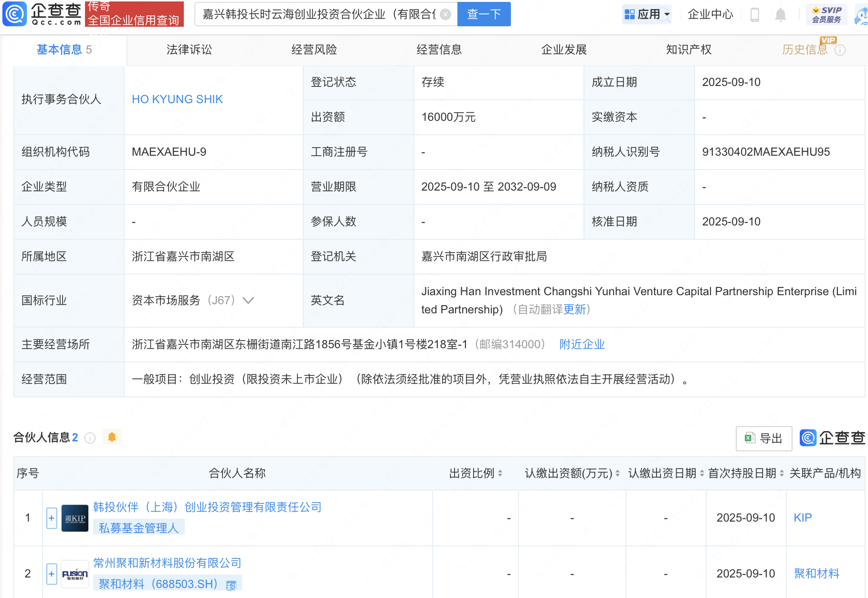Switch to 知识产权 tab
Image resolution: width=868 pixels, height=598 pixels.
tap(689, 50)
